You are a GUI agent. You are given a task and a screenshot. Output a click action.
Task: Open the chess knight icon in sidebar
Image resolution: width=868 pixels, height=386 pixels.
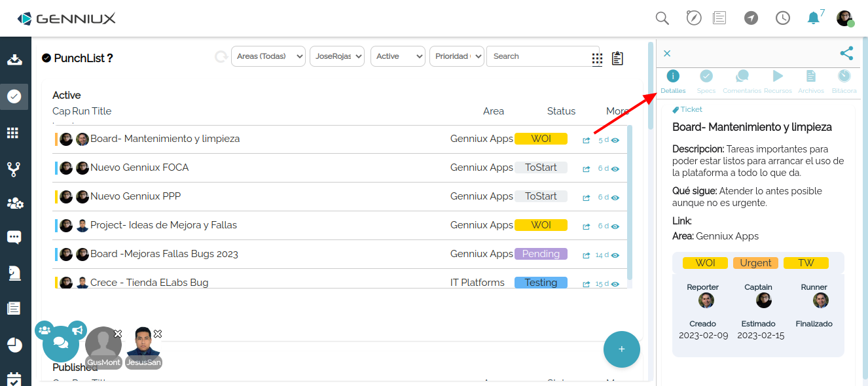[14, 273]
